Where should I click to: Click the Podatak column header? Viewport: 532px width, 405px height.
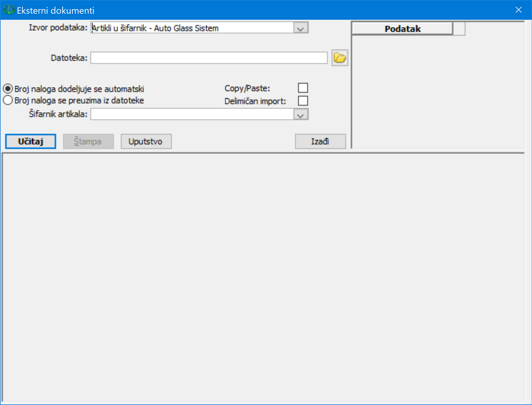402,29
